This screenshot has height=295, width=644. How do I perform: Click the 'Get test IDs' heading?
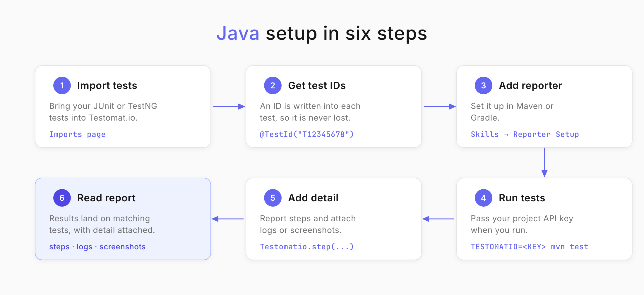coord(317,85)
